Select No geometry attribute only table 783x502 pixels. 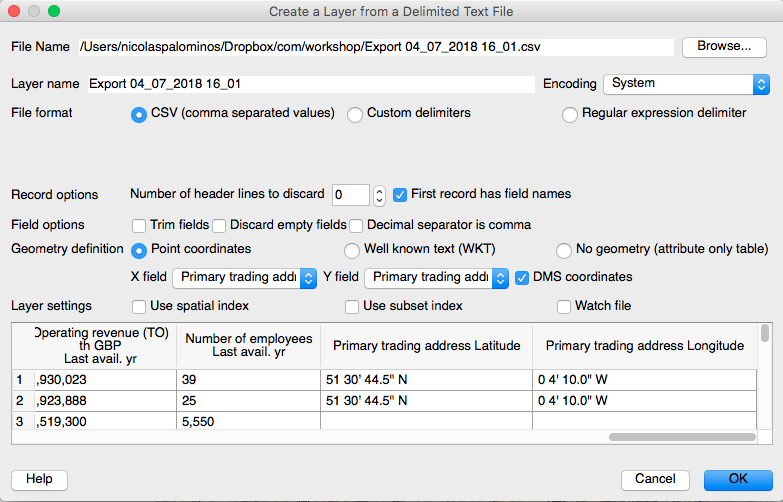[564, 250]
